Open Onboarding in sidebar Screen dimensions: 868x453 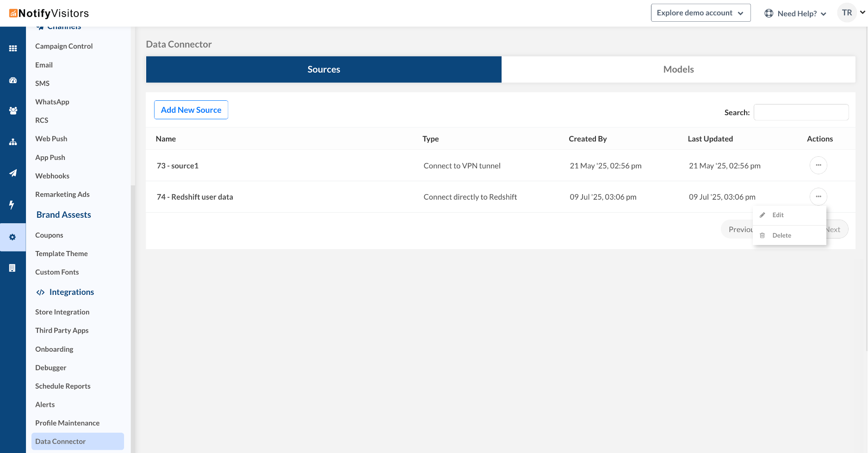(x=54, y=349)
